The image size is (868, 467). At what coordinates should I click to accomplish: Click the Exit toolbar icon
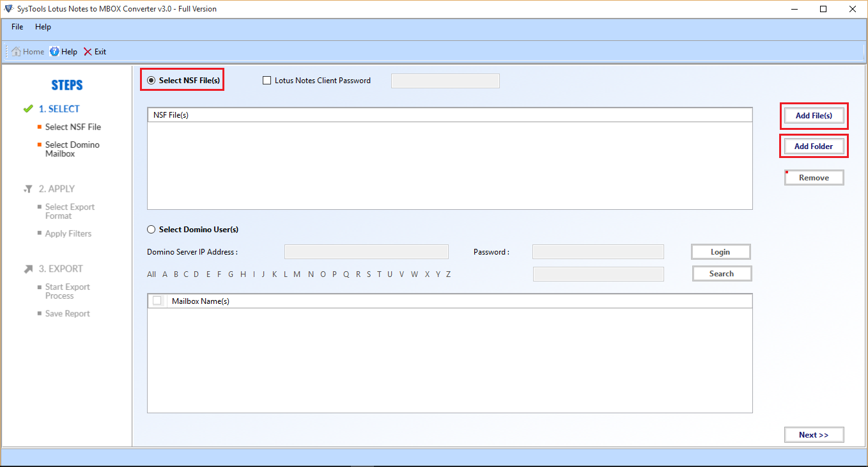pyautogui.click(x=95, y=52)
